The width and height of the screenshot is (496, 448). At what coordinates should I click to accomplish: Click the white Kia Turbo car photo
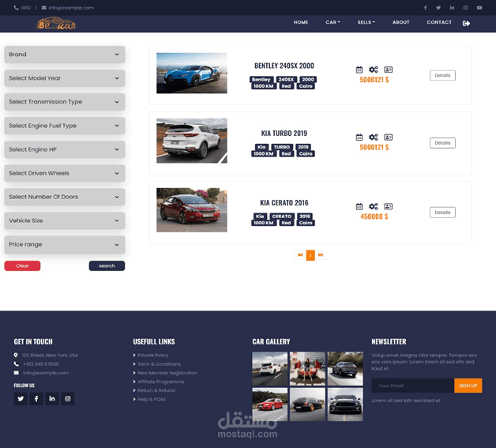192,141
